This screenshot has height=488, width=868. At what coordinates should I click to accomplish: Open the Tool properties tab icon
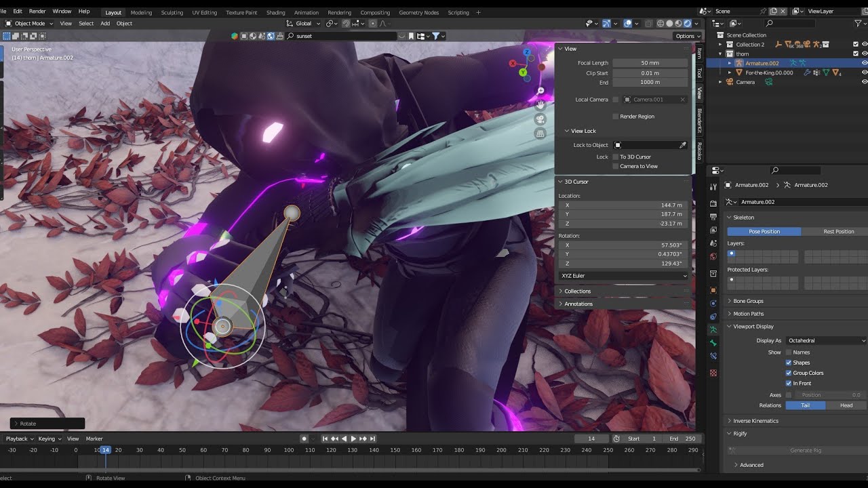(713, 187)
